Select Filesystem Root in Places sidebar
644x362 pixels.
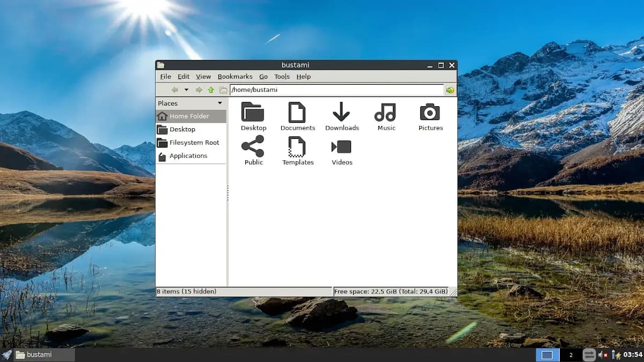point(194,143)
